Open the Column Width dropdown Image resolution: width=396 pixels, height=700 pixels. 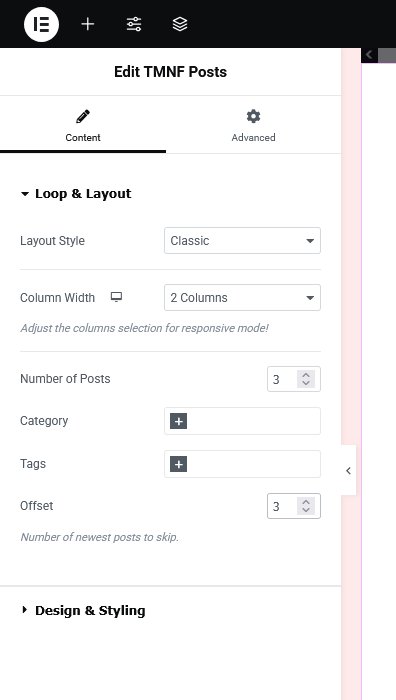point(242,298)
